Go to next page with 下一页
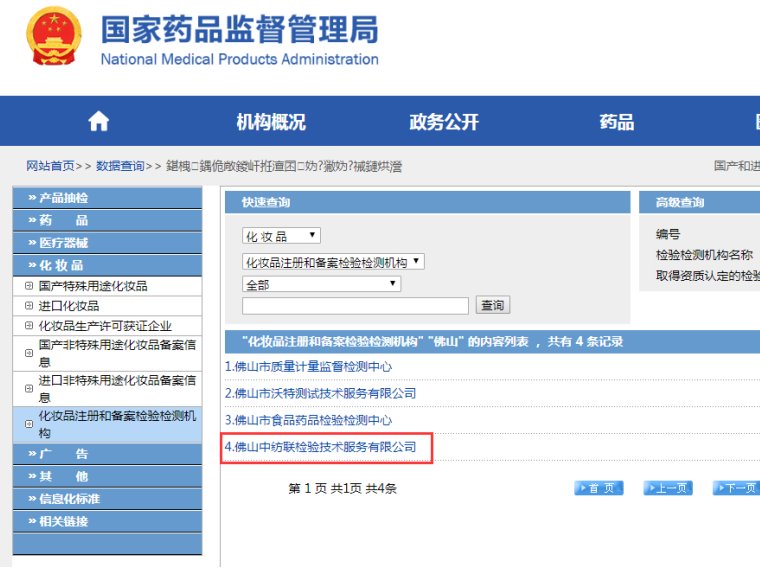Image resolution: width=760 pixels, height=570 pixels. 736,488
